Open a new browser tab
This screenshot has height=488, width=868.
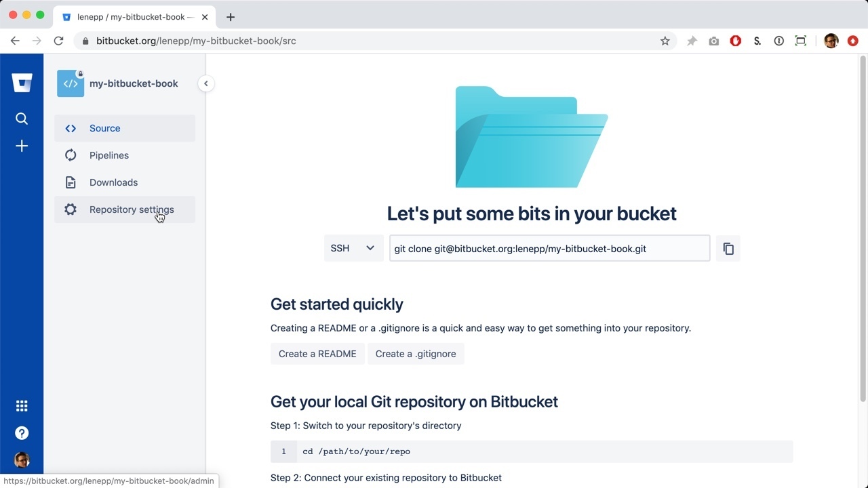tap(231, 17)
